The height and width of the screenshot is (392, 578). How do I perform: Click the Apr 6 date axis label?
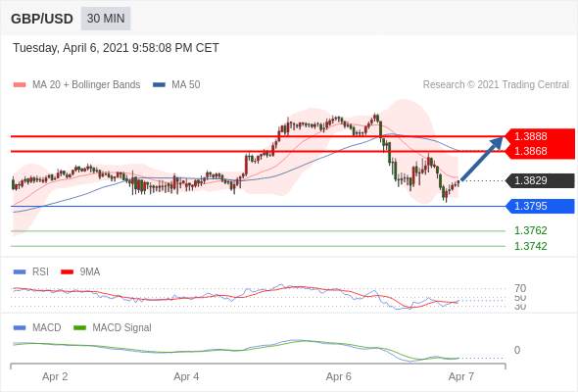click(x=338, y=376)
